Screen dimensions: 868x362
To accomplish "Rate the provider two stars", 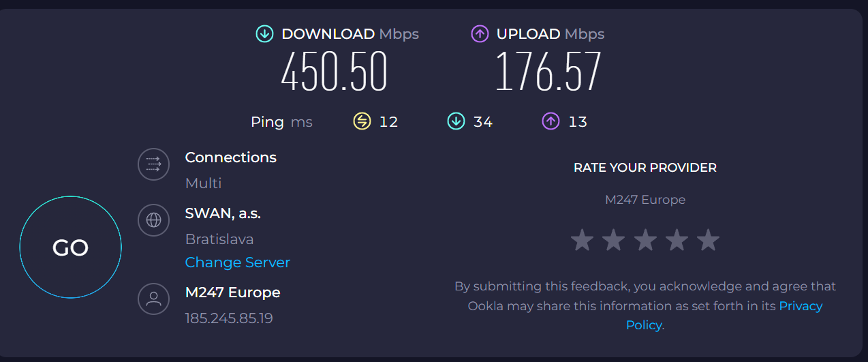I will (x=613, y=240).
